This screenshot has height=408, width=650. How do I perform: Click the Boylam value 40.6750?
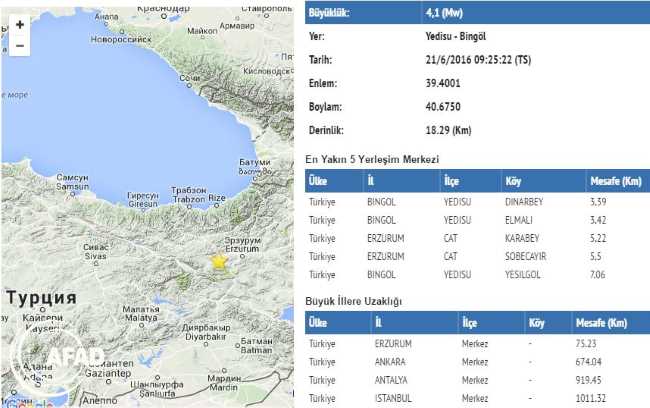[x=445, y=108]
